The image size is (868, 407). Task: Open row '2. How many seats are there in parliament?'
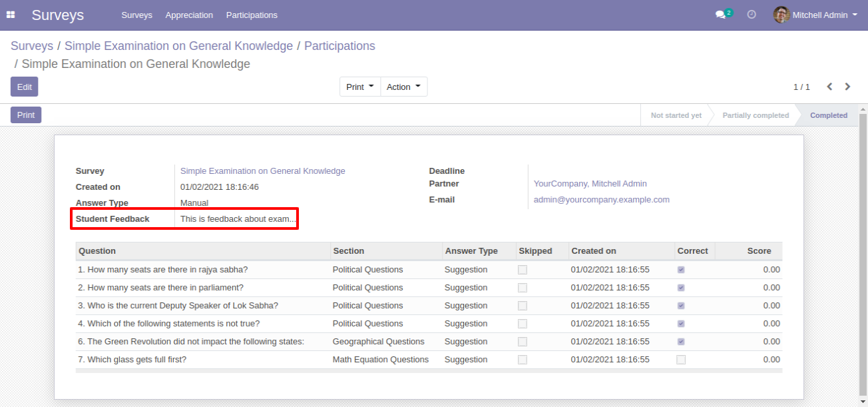point(429,288)
